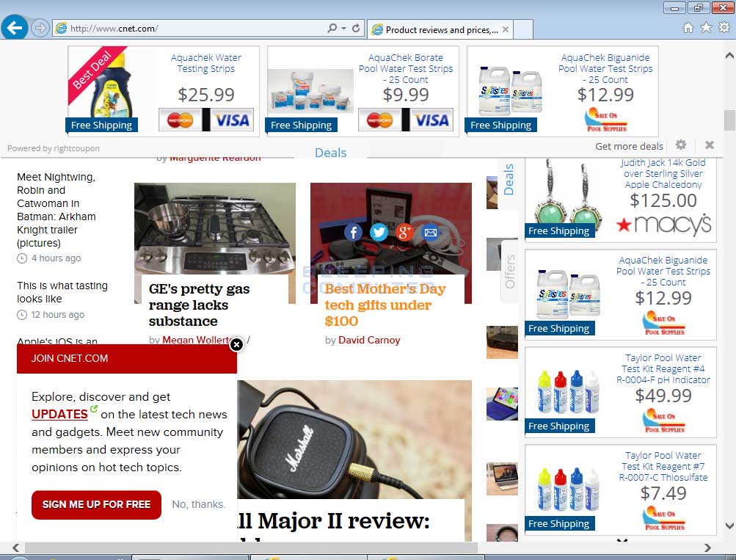Close the Join CNET.com popup
Viewport: 736px width, 560px height.
pyautogui.click(x=236, y=344)
